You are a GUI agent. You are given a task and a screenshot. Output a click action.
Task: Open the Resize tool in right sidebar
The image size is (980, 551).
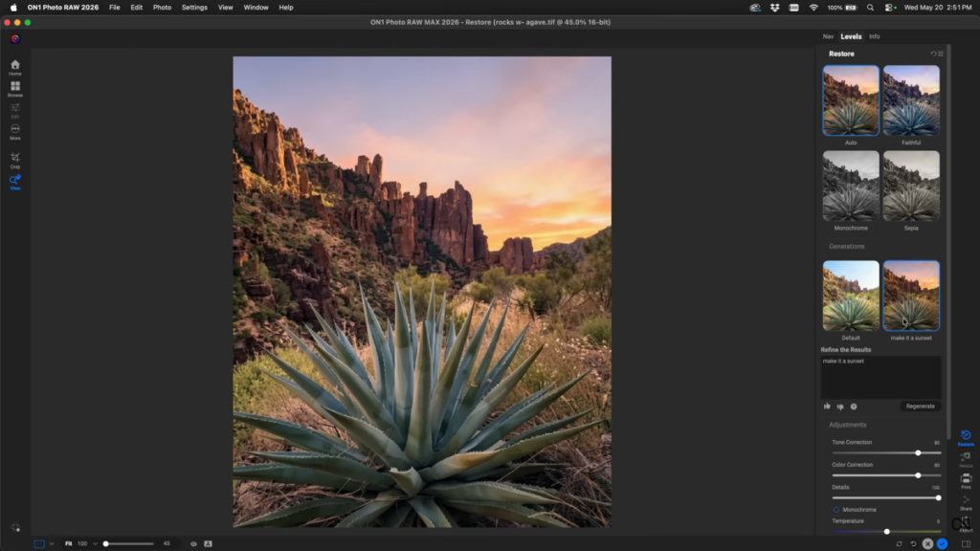(x=966, y=459)
